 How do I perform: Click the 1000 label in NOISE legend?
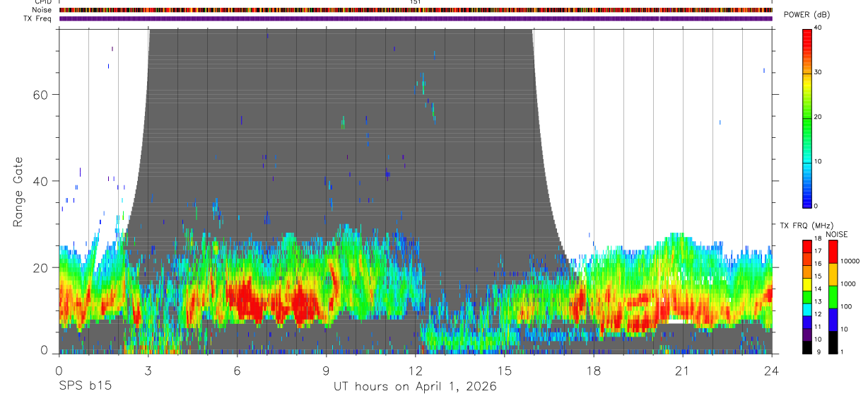point(848,284)
